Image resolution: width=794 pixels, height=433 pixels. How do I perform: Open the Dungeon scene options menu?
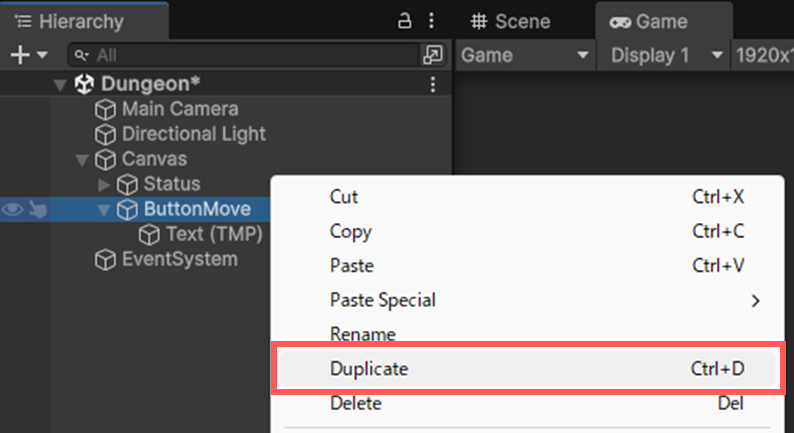click(x=432, y=85)
